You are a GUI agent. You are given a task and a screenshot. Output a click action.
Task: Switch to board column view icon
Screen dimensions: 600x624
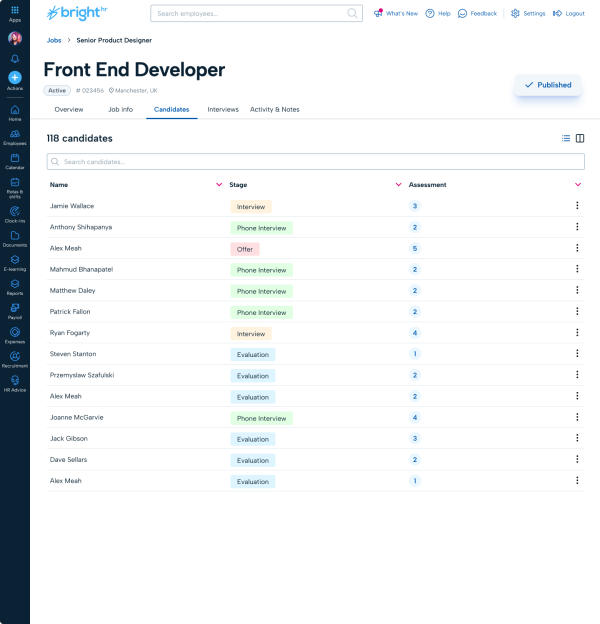click(x=580, y=138)
